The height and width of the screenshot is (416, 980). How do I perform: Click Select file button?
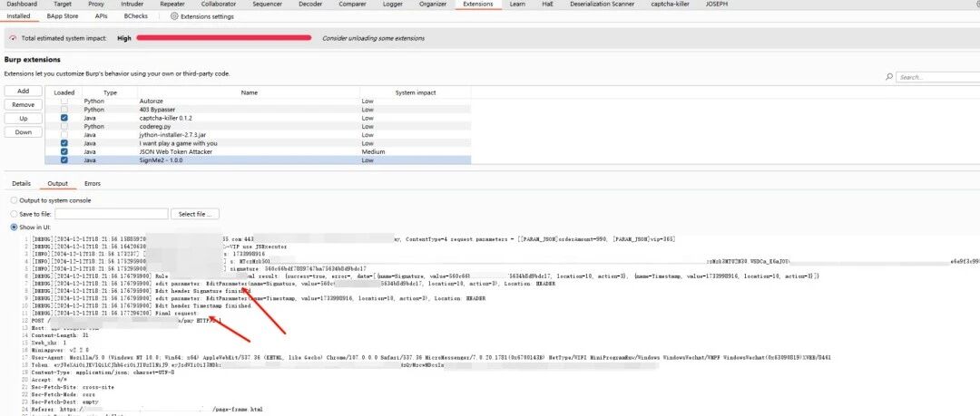[x=195, y=214]
